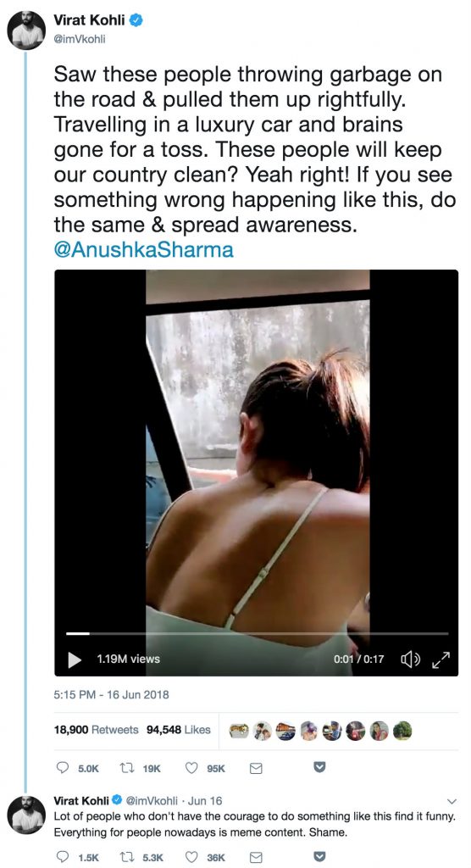Play the video in the tweet
This screenshot has height=868, width=471.
coord(75,659)
